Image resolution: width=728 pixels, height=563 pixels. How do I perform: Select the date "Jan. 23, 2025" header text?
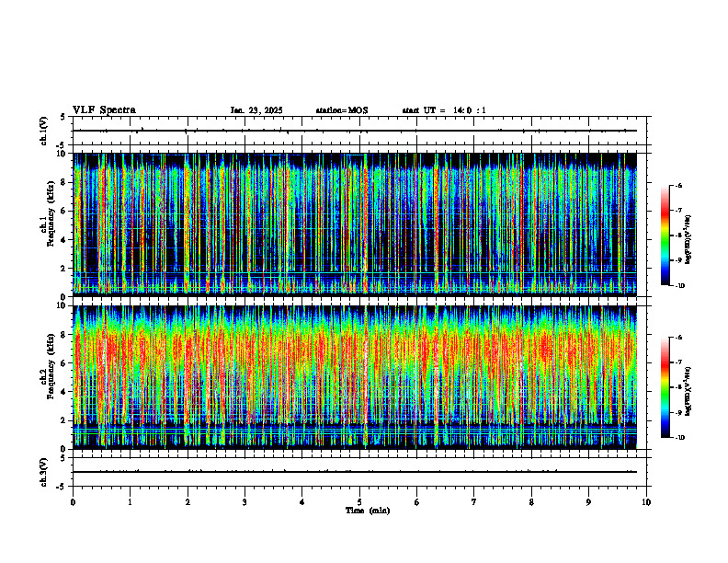pyautogui.click(x=256, y=110)
